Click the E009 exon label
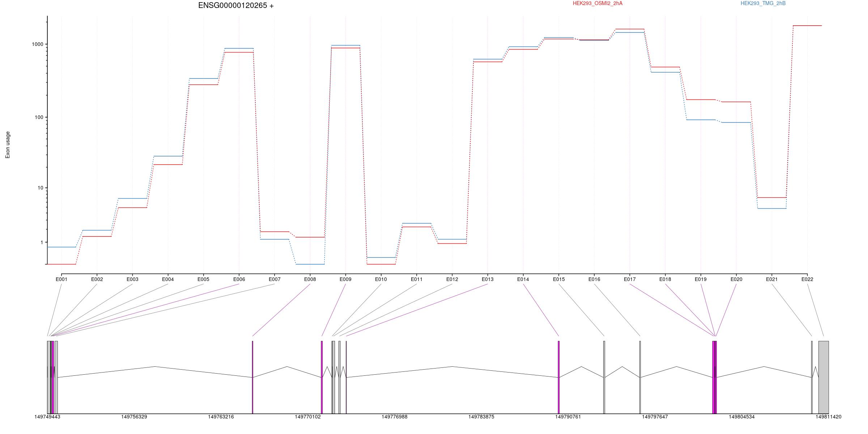The width and height of the screenshot is (868, 434). [345, 279]
